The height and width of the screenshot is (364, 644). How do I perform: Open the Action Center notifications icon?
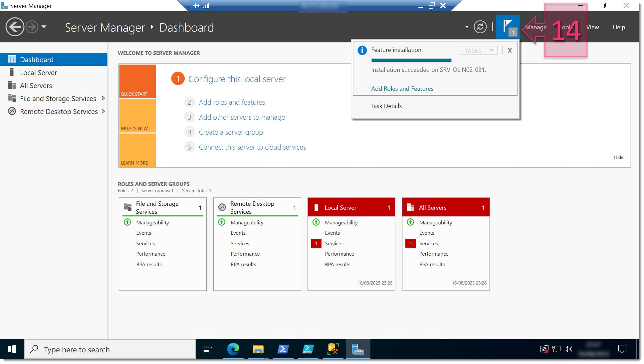click(x=622, y=349)
